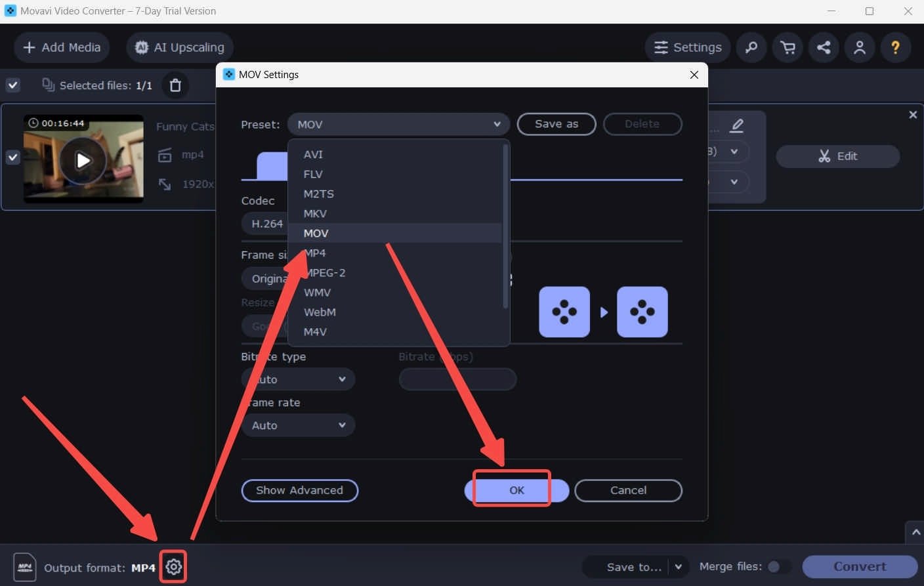This screenshot has width=924, height=586.
Task: Toggle the Merge files switch
Action: point(779,566)
